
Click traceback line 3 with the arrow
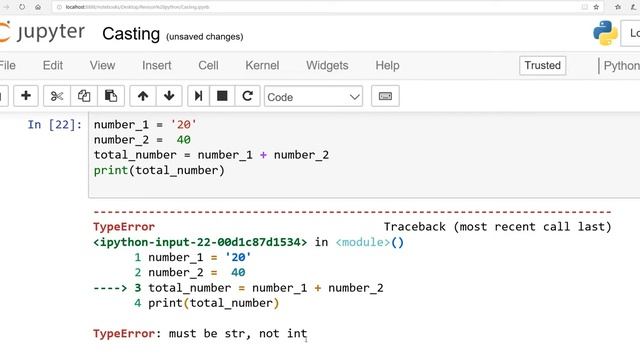coord(238,288)
